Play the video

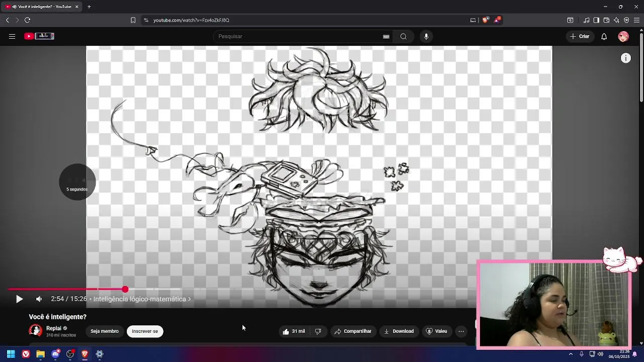[x=19, y=299]
